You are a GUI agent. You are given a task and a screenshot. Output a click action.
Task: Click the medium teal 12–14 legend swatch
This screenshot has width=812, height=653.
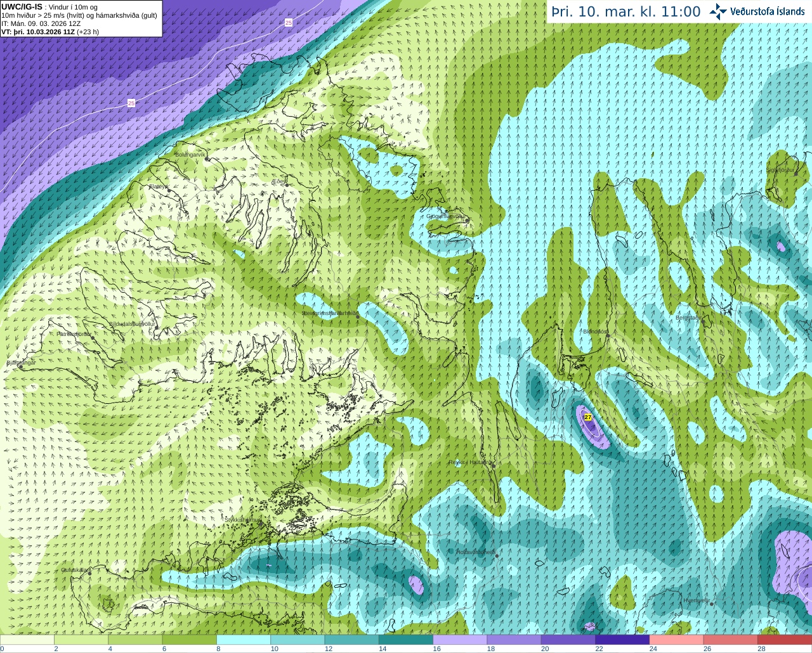point(352,640)
